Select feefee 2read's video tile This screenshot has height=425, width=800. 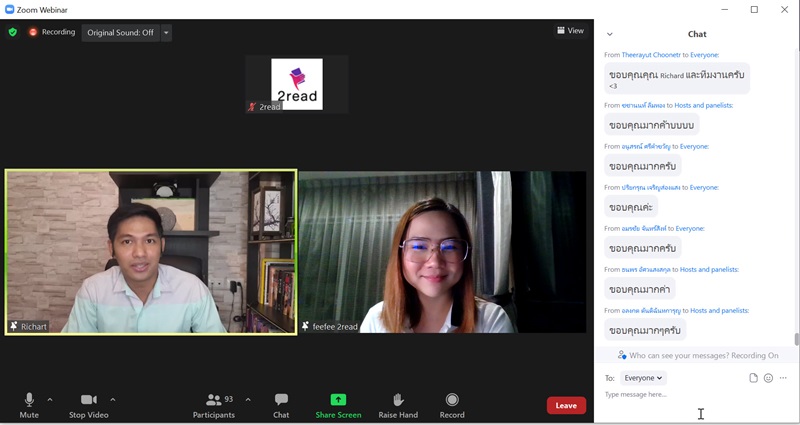(x=442, y=252)
